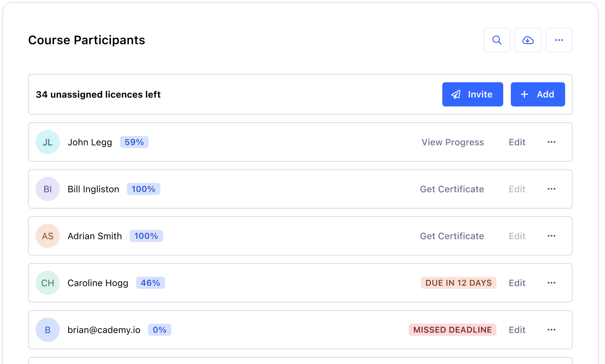Get Certificate for Bill Ingliston
The image size is (605, 364).
[452, 189]
